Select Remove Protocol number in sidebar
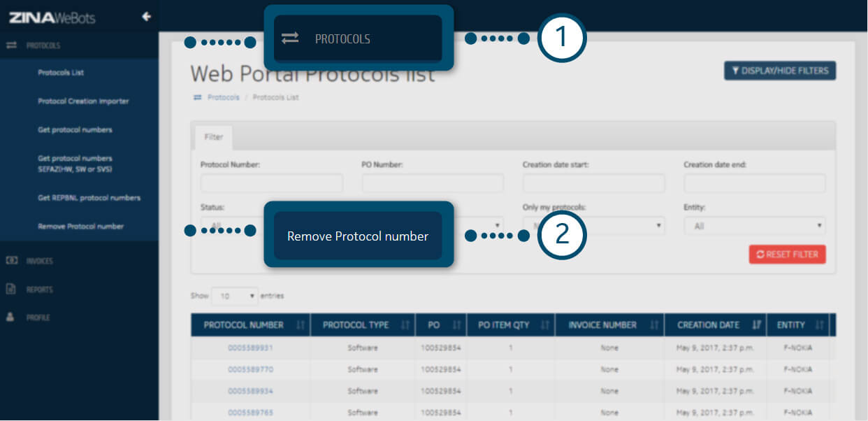The height and width of the screenshot is (421, 868). tap(80, 227)
